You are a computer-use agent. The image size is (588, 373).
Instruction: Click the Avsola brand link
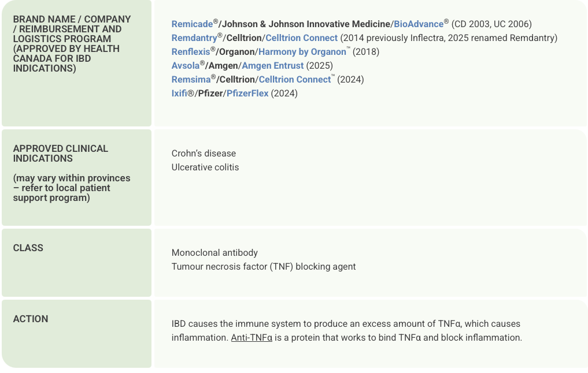pos(186,66)
